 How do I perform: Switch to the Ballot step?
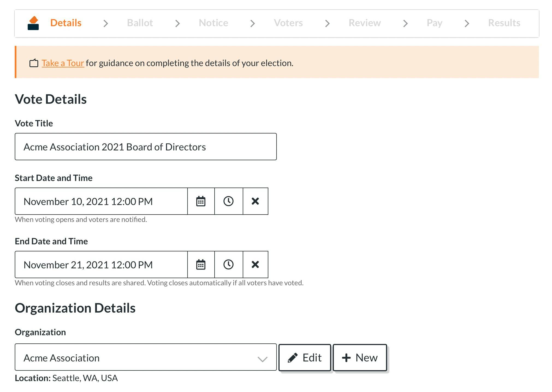(x=140, y=23)
